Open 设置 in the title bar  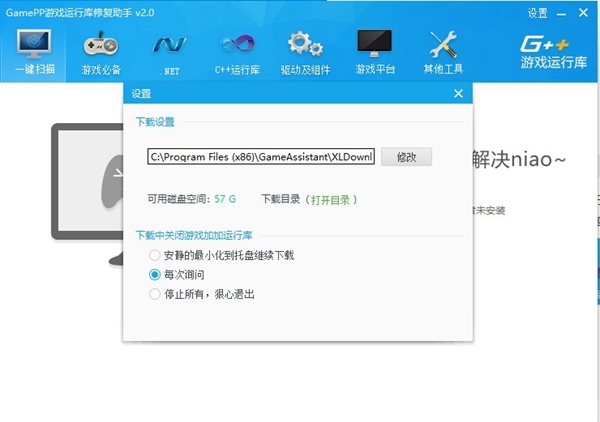[x=537, y=13]
